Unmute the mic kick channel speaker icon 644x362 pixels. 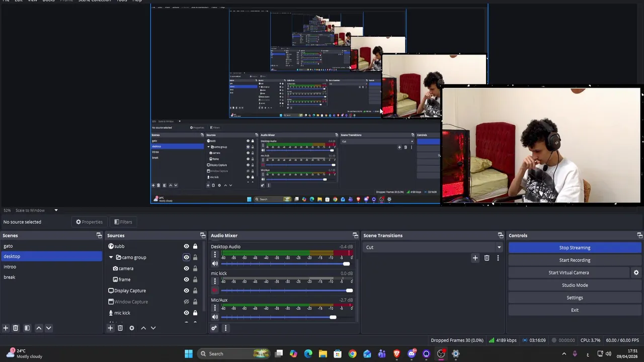[215, 290]
